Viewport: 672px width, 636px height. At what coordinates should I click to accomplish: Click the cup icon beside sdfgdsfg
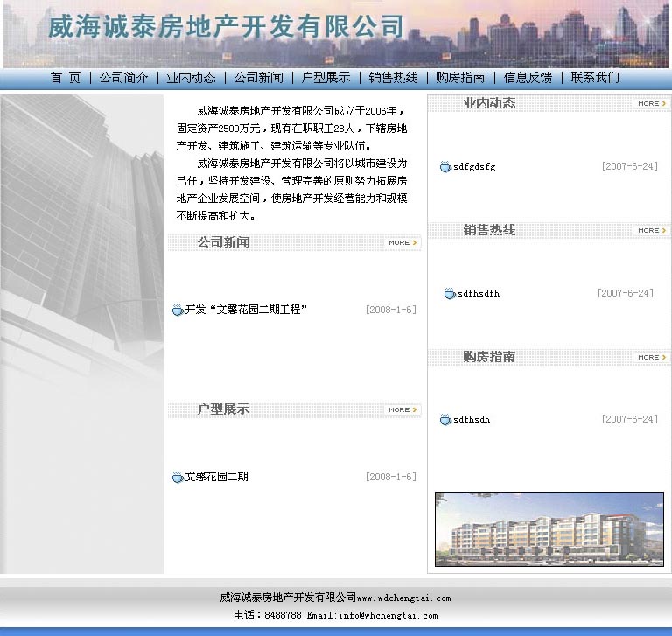tap(445, 166)
